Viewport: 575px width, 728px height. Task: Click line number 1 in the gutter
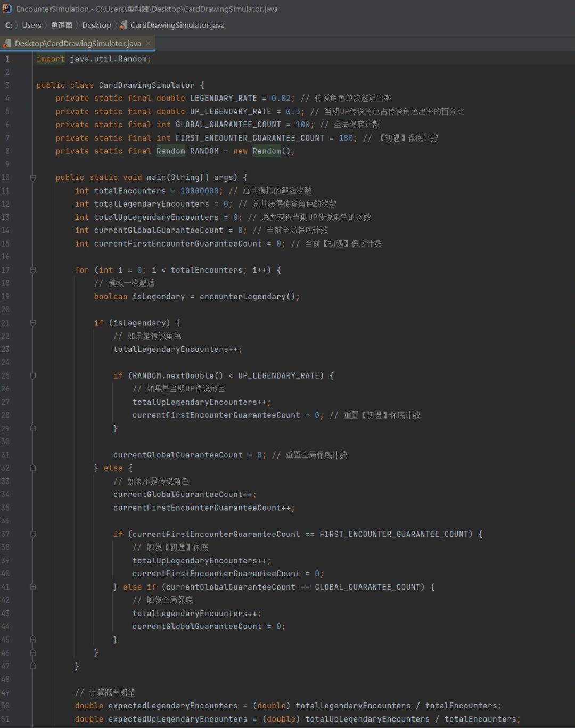coord(7,59)
